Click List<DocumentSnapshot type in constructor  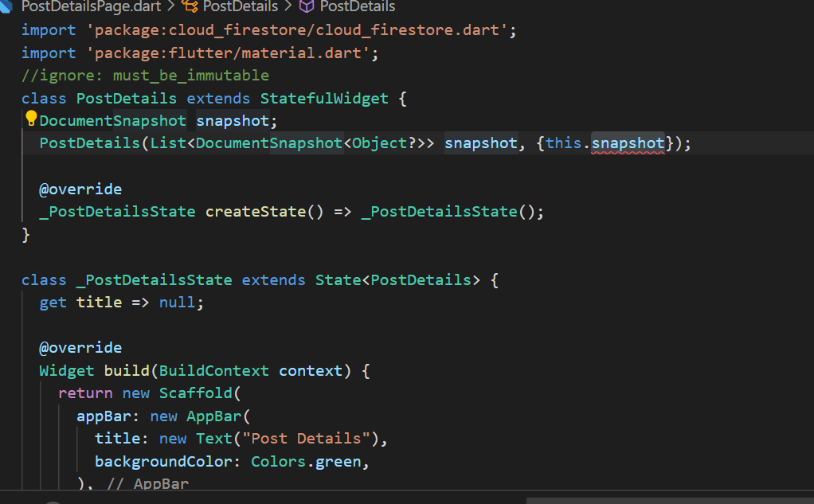tap(246, 143)
